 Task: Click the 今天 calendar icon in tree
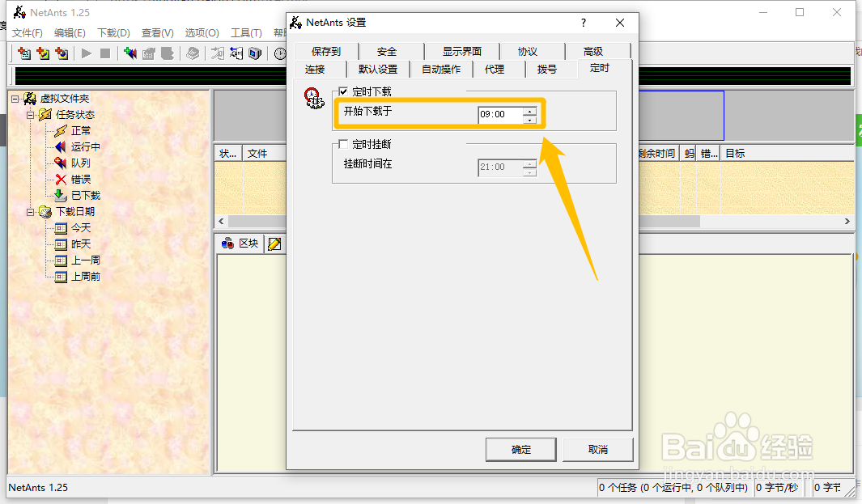tap(61, 228)
